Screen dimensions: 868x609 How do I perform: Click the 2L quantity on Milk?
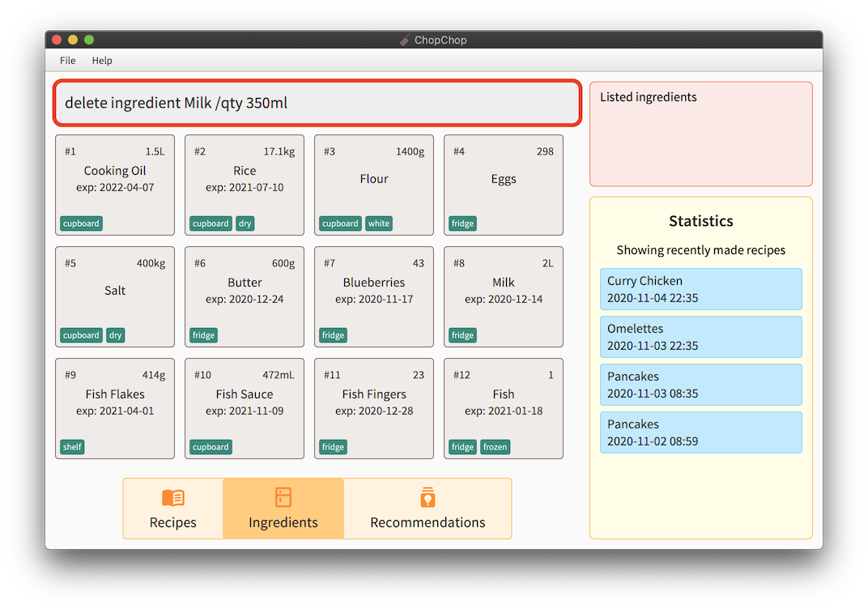[x=547, y=263]
